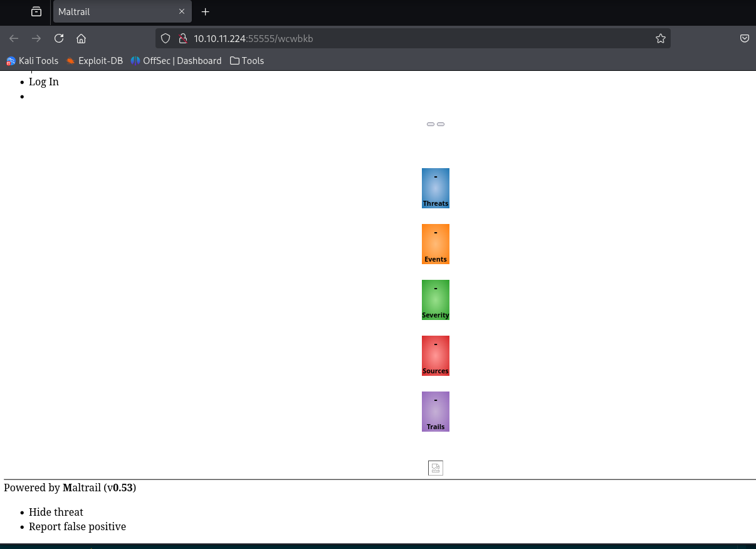
Task: Click the URL address bar field
Action: click(x=414, y=38)
